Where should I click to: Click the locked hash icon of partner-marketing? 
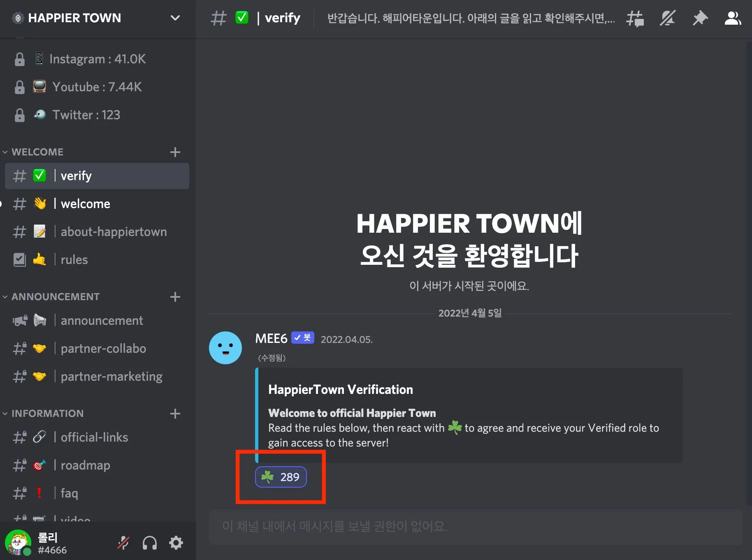(19, 377)
